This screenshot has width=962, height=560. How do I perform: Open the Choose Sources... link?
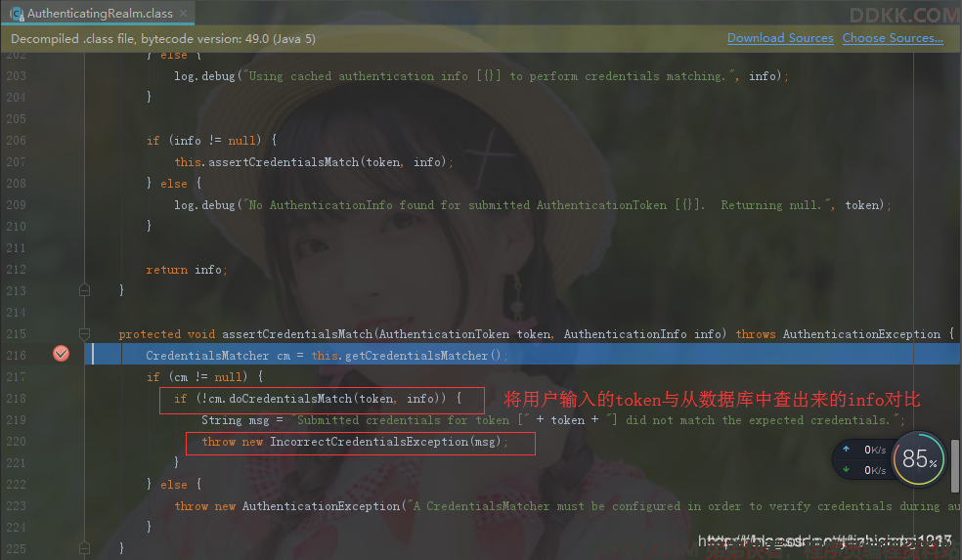pyautogui.click(x=893, y=38)
